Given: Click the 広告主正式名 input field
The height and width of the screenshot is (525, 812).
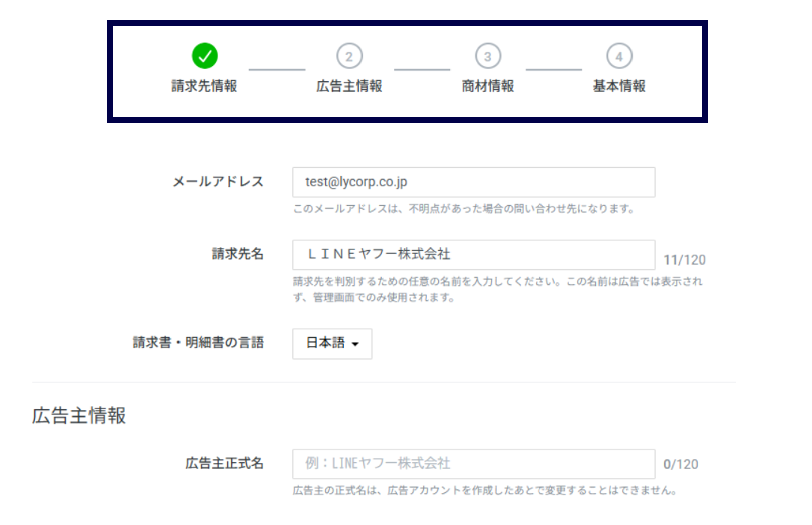Looking at the screenshot, I should (x=473, y=464).
